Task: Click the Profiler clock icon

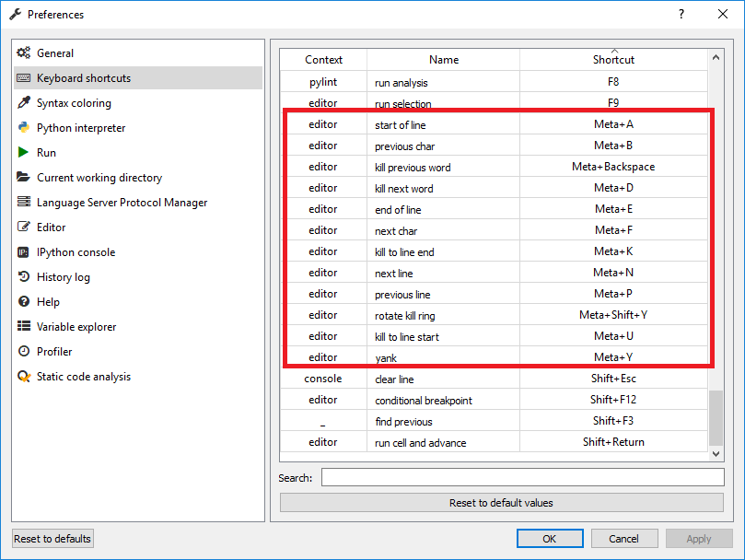Action: (24, 351)
